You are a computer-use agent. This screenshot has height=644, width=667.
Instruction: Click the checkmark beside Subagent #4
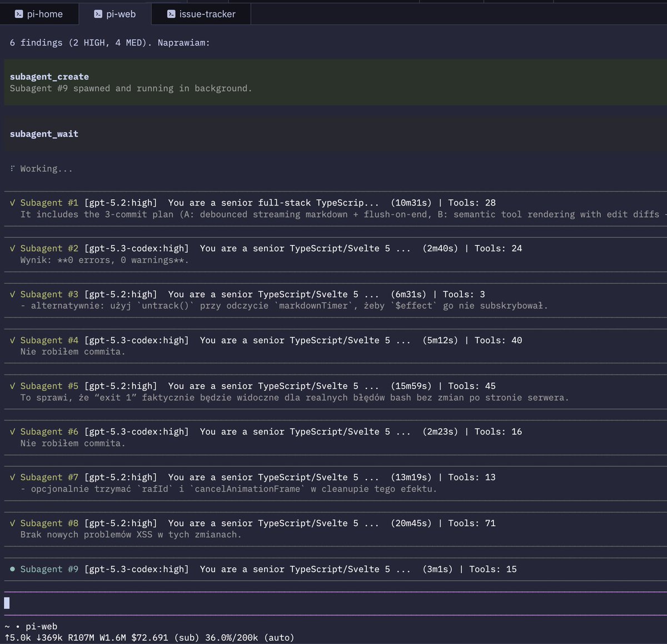(x=12, y=340)
